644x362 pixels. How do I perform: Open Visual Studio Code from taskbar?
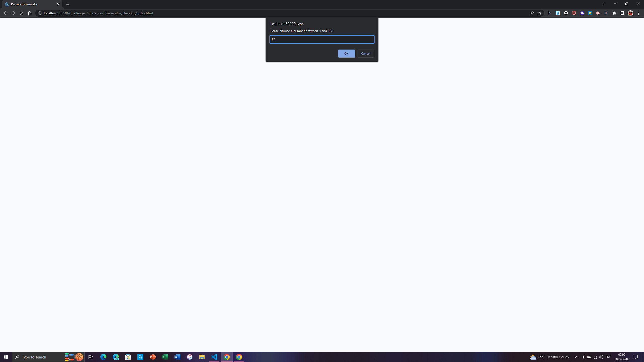(x=214, y=357)
